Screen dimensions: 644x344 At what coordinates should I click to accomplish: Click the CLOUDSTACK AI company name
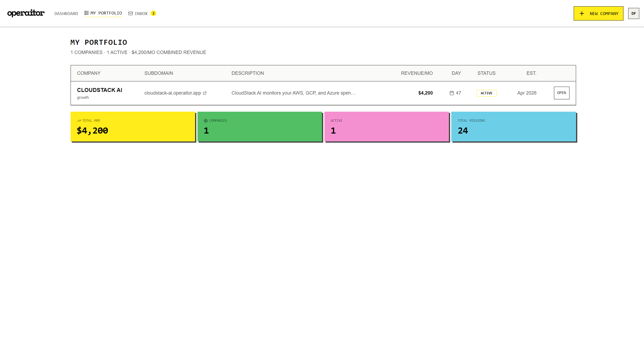100,90
